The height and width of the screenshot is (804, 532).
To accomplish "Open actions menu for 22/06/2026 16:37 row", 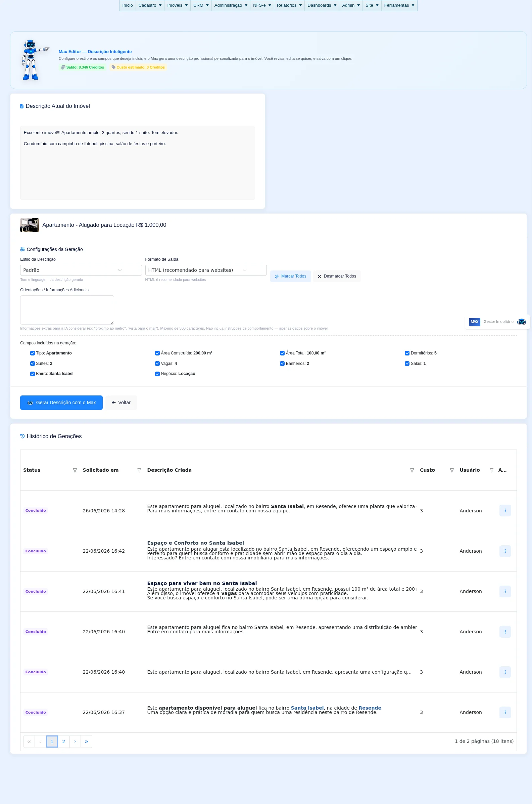I will [x=505, y=712].
